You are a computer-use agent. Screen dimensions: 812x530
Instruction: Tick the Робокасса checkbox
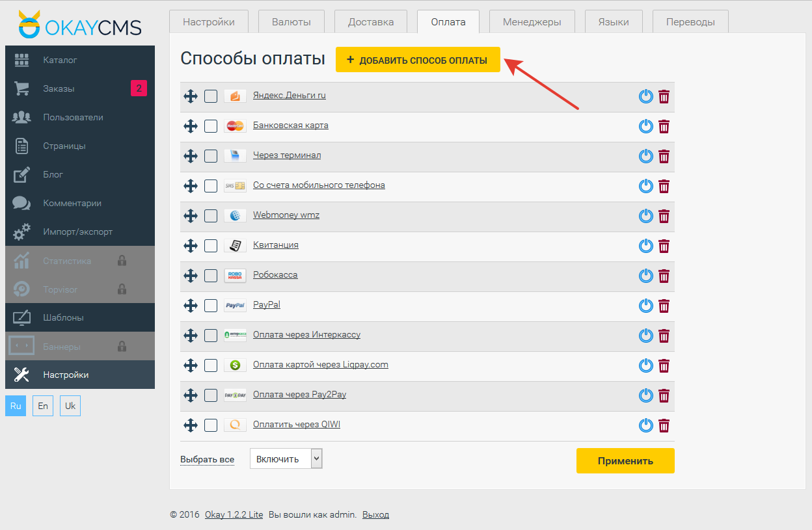point(211,276)
